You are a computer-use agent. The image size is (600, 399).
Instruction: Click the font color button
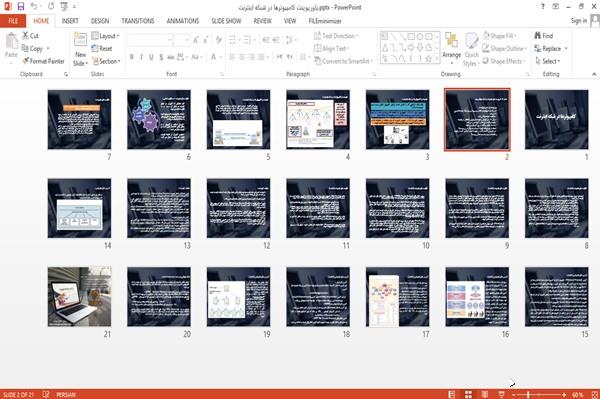[x=214, y=57]
